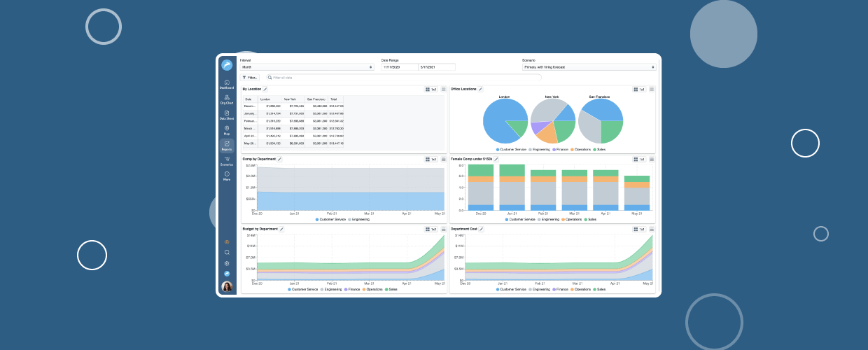Image resolution: width=868 pixels, height=350 pixels.
Task: Toggle Engineering legend in Comp by Department
Action: pyautogui.click(x=358, y=219)
